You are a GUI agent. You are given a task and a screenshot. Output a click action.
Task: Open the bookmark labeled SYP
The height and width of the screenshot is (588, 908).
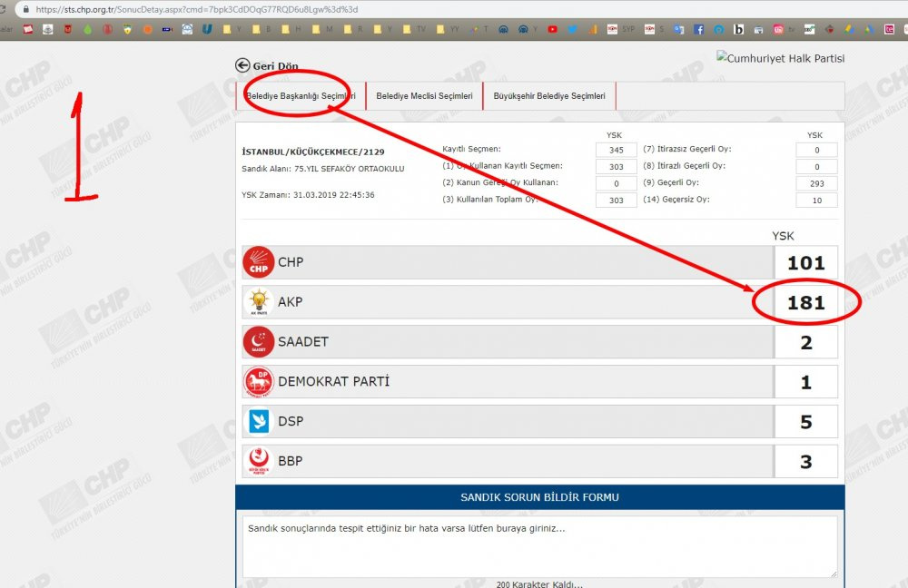pyautogui.click(x=621, y=29)
